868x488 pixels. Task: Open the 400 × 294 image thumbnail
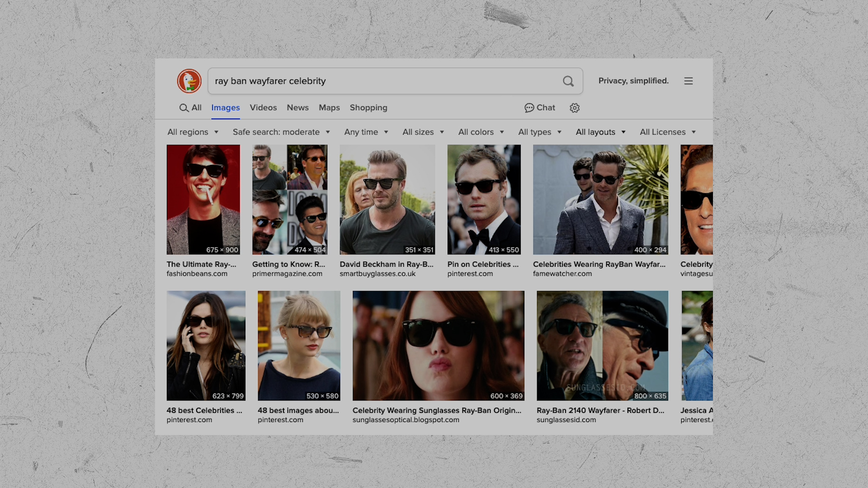600,199
